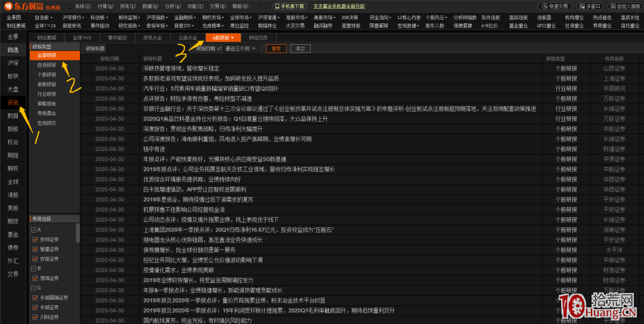Select 个股研报 in report type list
644x324 pixels.
point(47,75)
